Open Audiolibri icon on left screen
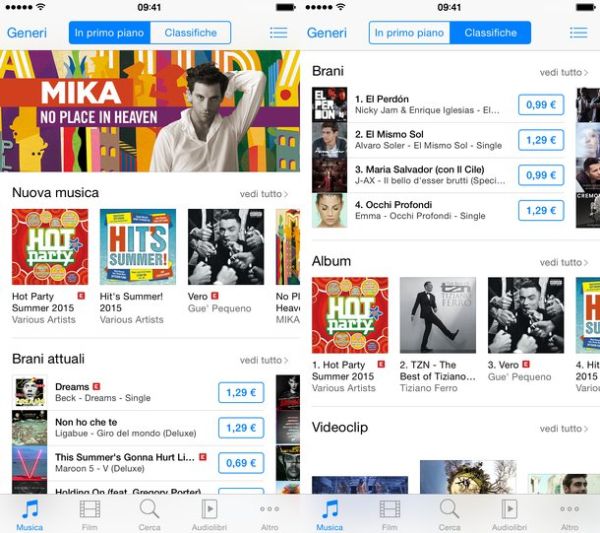The height and width of the screenshot is (533, 600). tap(209, 509)
